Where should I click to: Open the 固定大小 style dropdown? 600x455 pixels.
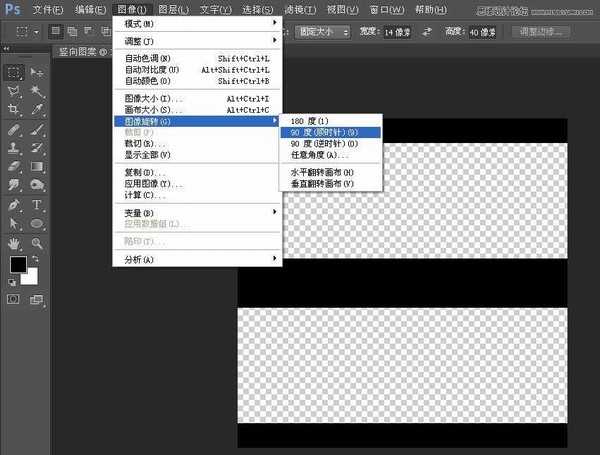(x=324, y=31)
